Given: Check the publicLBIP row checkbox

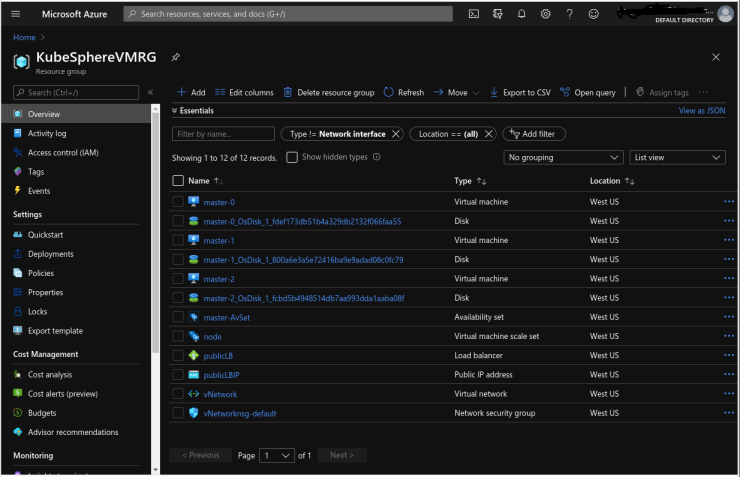Looking at the screenshot, I should pyautogui.click(x=178, y=375).
